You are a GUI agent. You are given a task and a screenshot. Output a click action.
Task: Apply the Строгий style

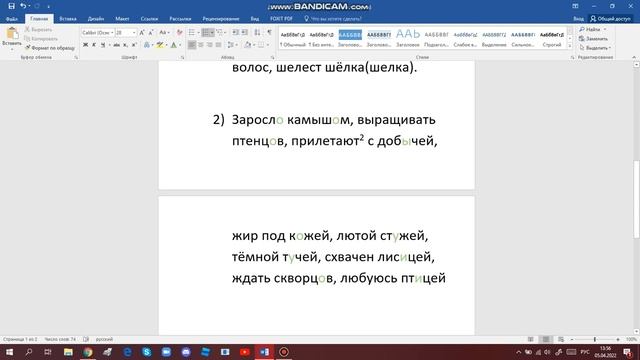552,39
